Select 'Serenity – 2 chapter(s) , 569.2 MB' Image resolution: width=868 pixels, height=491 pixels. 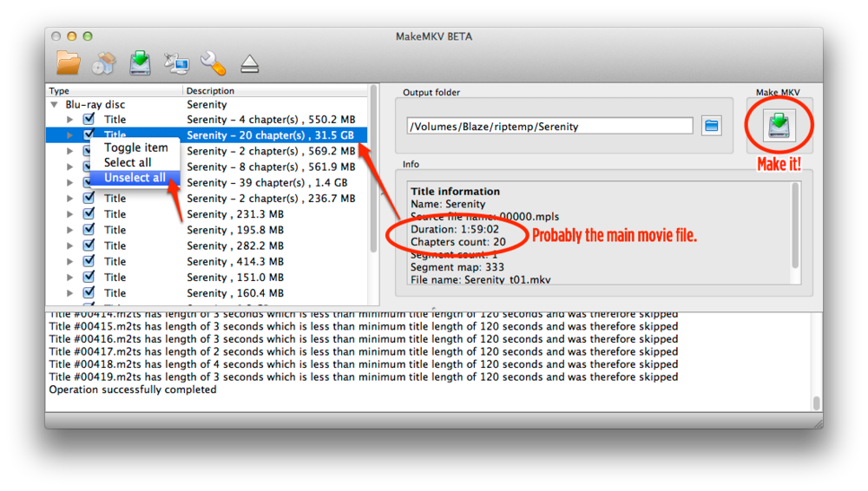[271, 151]
